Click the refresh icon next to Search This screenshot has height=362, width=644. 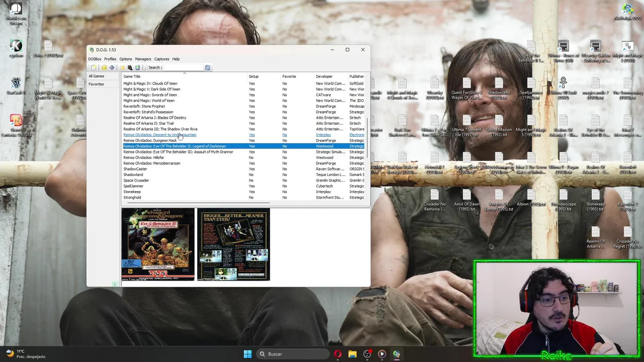click(207, 67)
